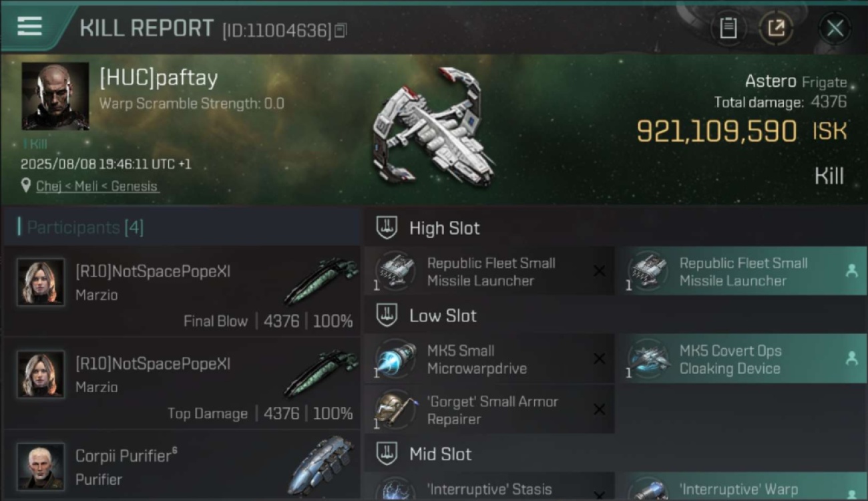
Task: Open the hamburger main menu
Action: point(29,27)
